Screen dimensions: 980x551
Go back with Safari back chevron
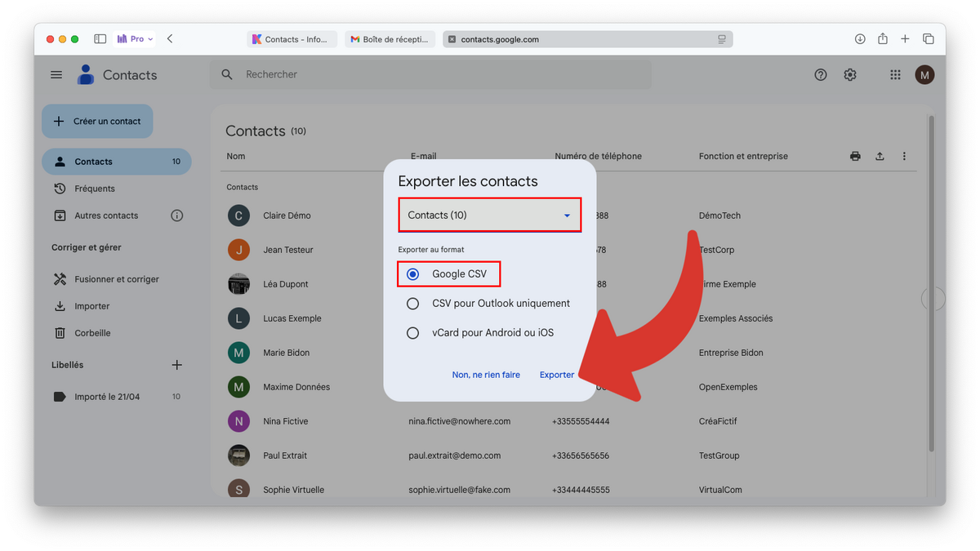[x=170, y=39]
